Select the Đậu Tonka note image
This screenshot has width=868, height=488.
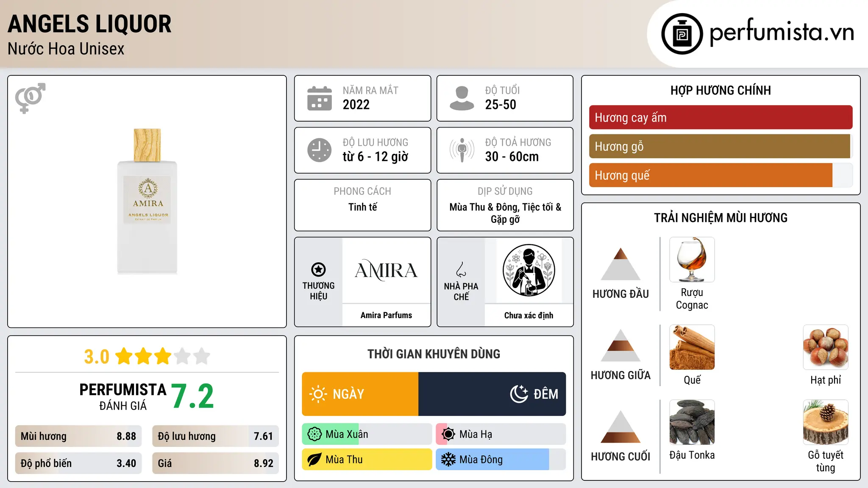pos(692,422)
